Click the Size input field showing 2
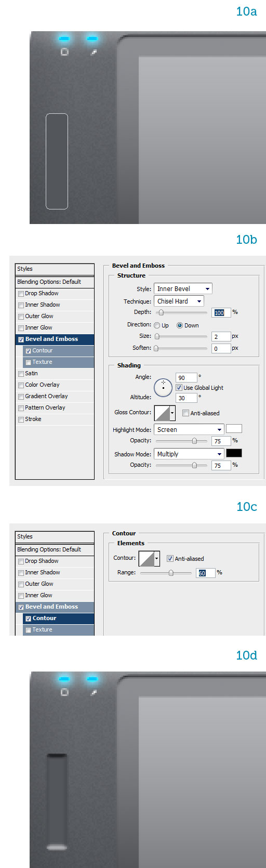This screenshot has width=266, height=868. [221, 337]
